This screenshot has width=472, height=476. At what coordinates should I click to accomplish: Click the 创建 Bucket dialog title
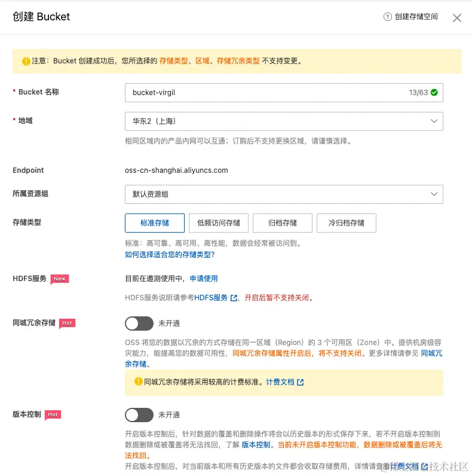[x=41, y=17]
